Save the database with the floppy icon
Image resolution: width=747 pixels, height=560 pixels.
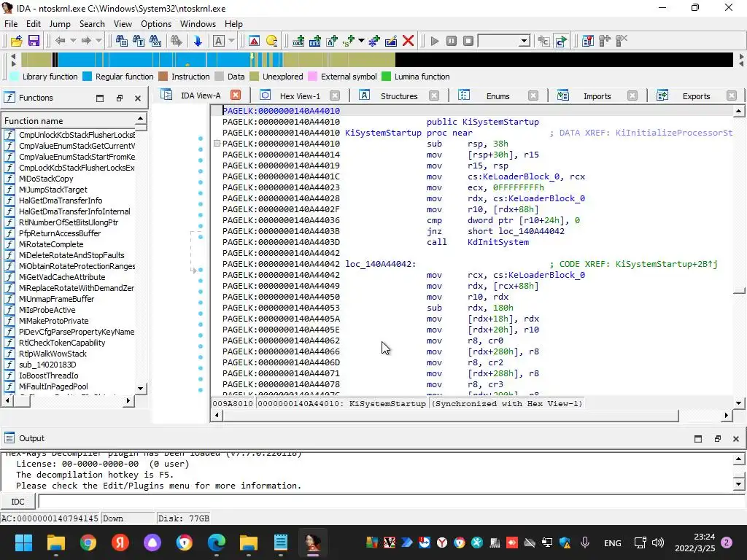click(34, 41)
